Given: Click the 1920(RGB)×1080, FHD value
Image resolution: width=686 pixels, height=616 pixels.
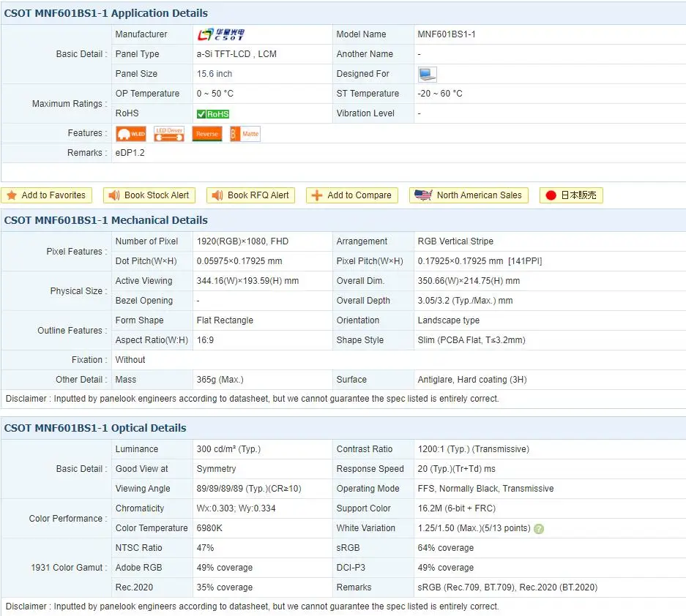Looking at the screenshot, I should pos(242,241).
